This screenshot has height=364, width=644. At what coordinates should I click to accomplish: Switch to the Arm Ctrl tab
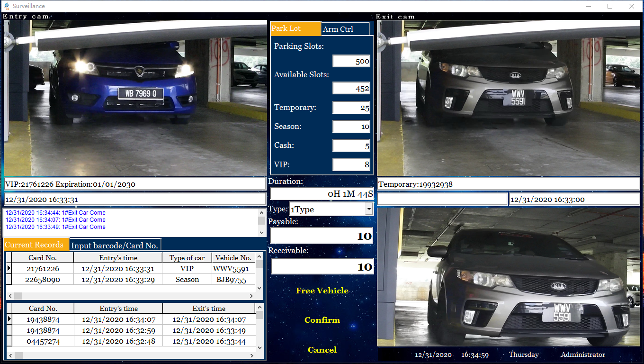(x=345, y=29)
